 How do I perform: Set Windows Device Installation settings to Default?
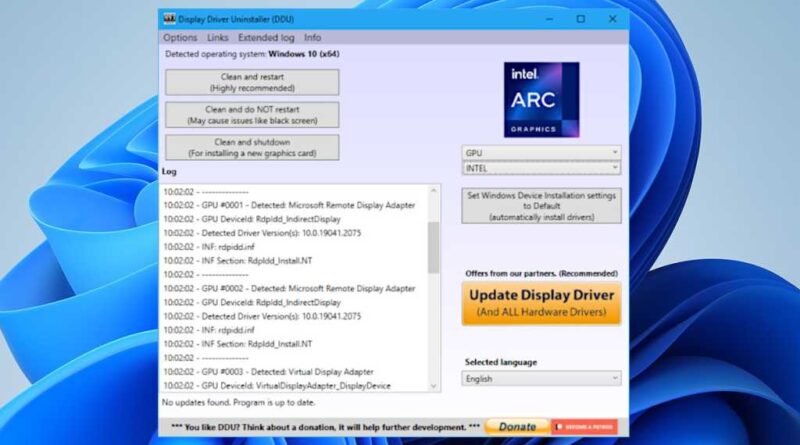tap(541, 206)
